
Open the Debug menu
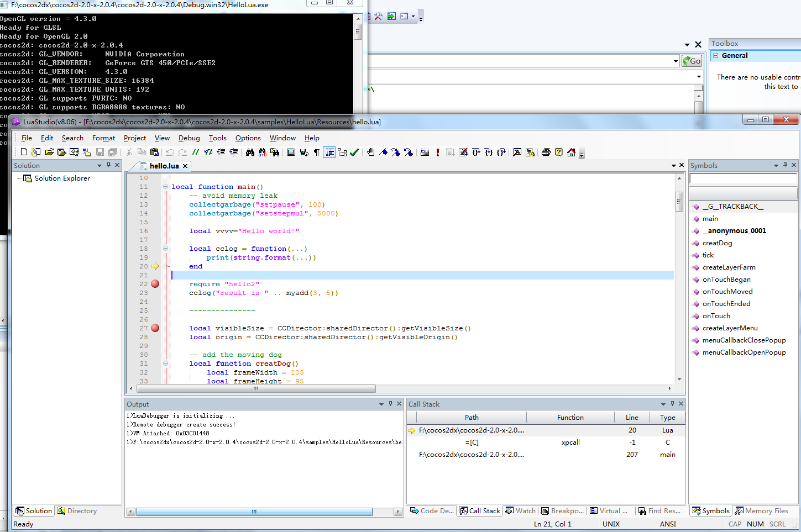coord(189,138)
